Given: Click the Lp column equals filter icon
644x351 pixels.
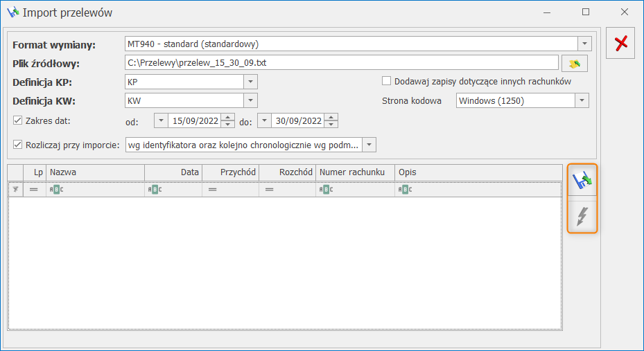Looking at the screenshot, I should point(34,190).
